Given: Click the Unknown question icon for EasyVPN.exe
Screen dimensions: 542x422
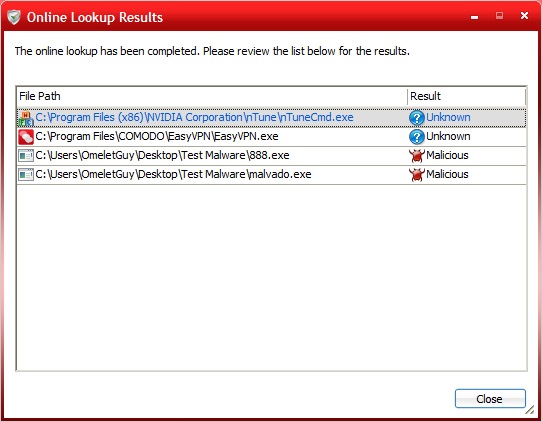Looking at the screenshot, I should point(417,137).
